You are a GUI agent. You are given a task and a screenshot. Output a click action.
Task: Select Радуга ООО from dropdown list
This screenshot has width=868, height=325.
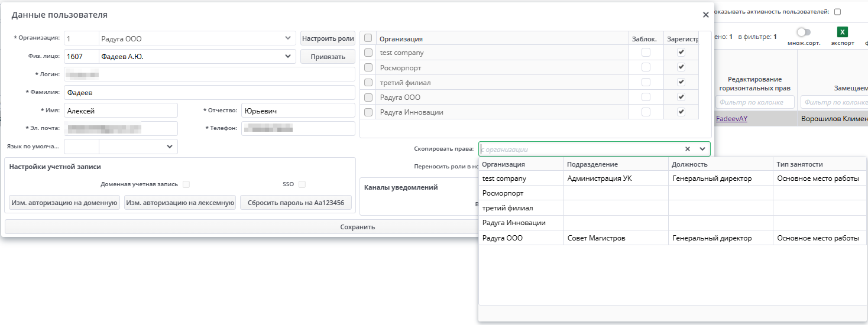click(503, 238)
